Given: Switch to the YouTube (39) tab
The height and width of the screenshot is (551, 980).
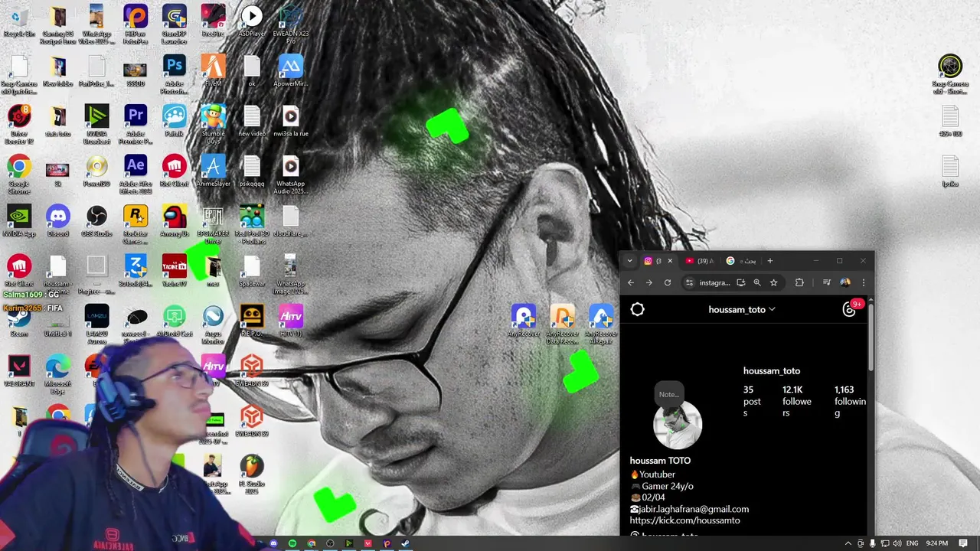Looking at the screenshot, I should pyautogui.click(x=700, y=261).
